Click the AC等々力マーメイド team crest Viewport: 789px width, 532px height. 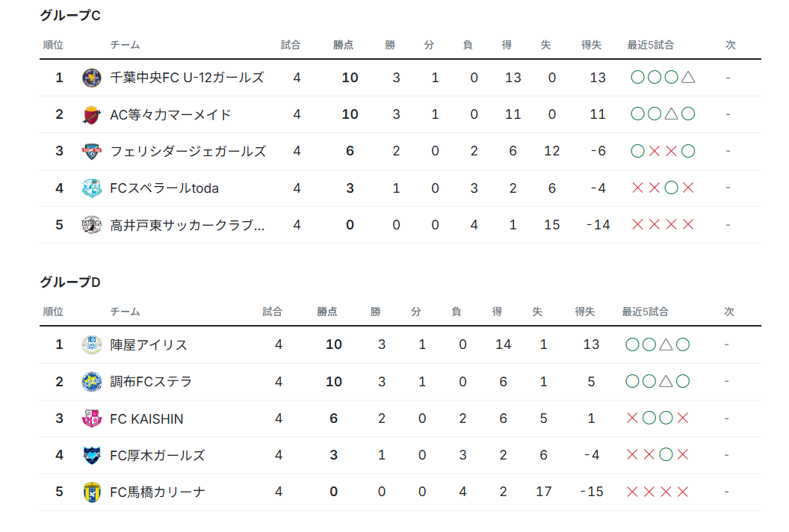[x=92, y=114]
